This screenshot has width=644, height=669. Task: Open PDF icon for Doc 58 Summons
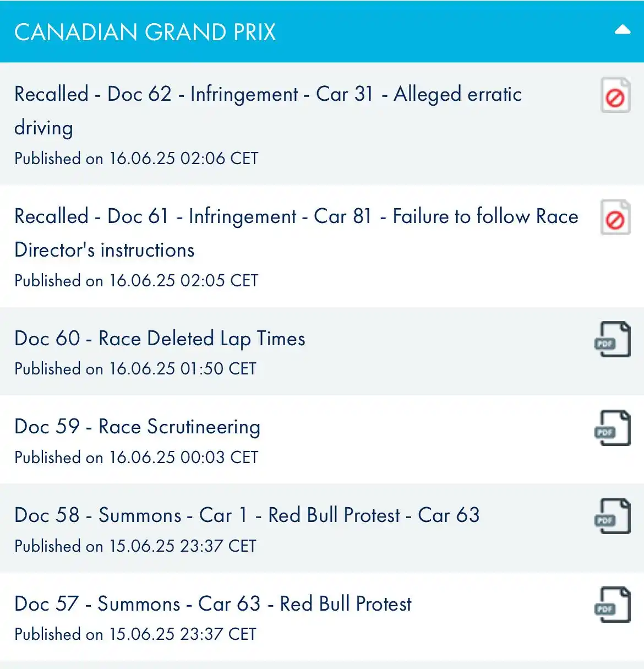(613, 516)
